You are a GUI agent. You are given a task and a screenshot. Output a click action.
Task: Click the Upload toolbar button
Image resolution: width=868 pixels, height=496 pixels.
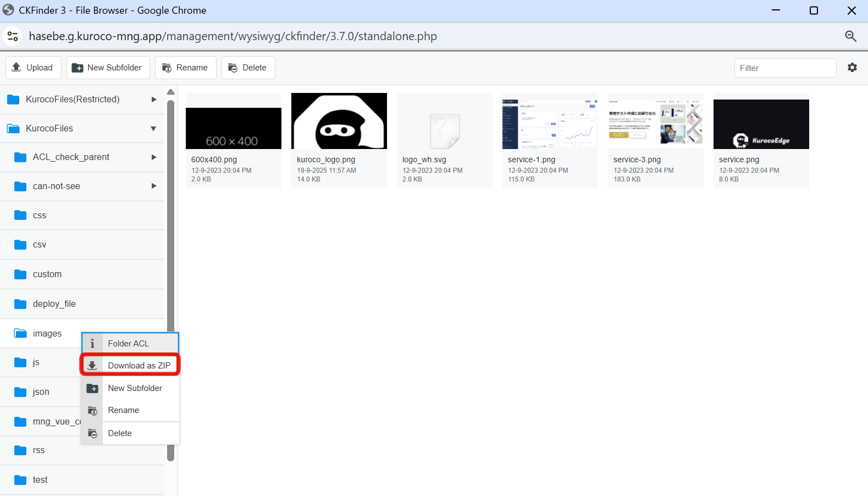[x=32, y=68]
